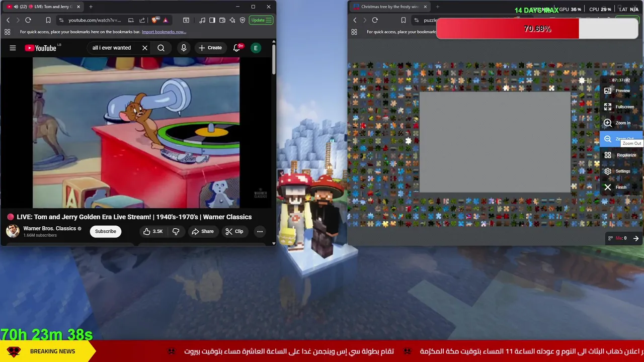644x362 pixels.
Task: Clear the YouTube search text
Action: [x=145, y=48]
